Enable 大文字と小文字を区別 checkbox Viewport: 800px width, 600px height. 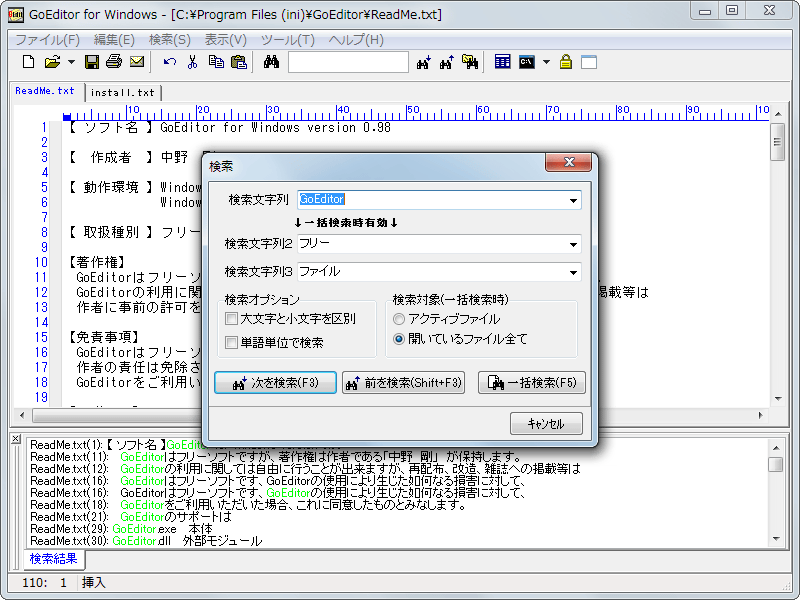click(231, 319)
